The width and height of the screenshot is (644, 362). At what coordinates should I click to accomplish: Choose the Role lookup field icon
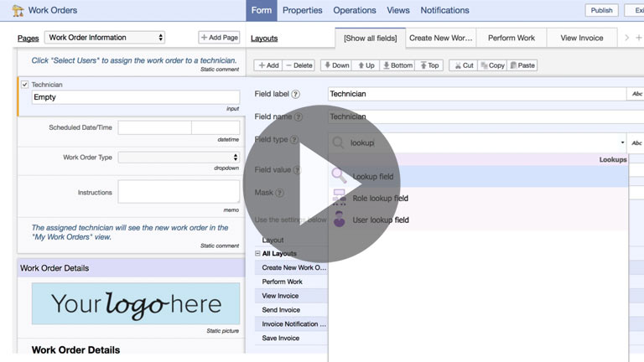click(339, 198)
